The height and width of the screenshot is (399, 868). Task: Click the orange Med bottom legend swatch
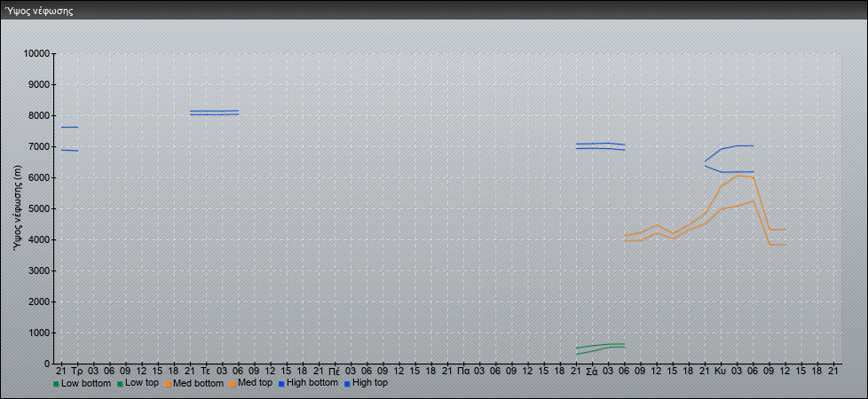[x=167, y=384]
